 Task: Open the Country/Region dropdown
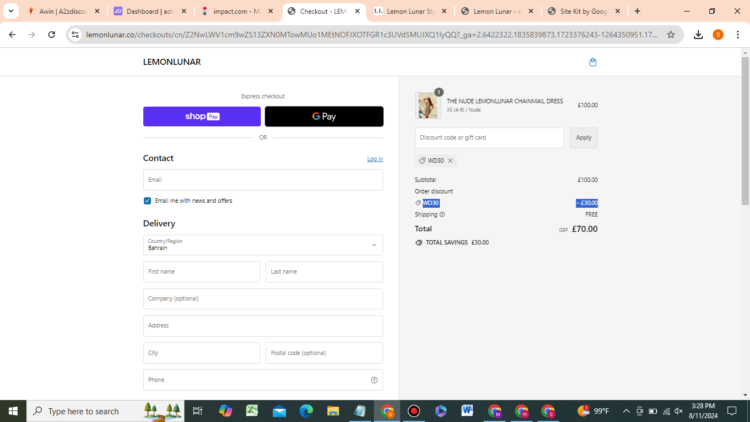[x=263, y=245]
